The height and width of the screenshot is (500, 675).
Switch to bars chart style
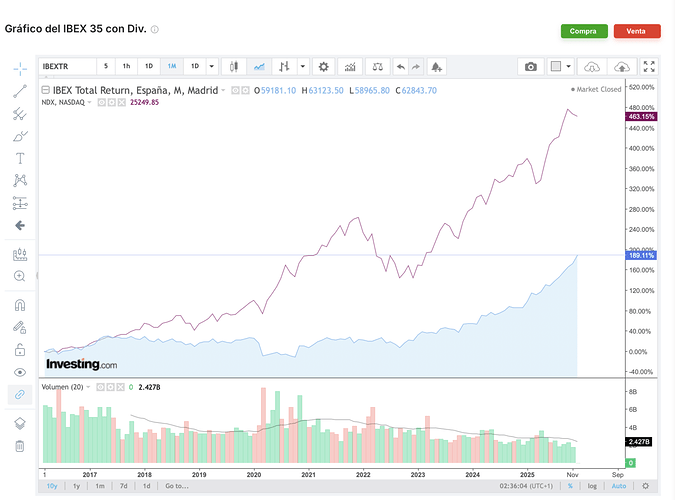pyautogui.click(x=284, y=66)
